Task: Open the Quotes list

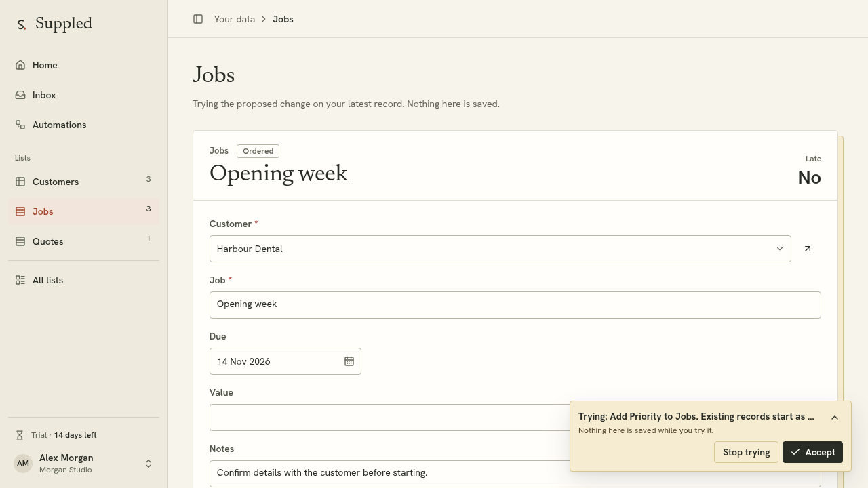Action: (83, 241)
